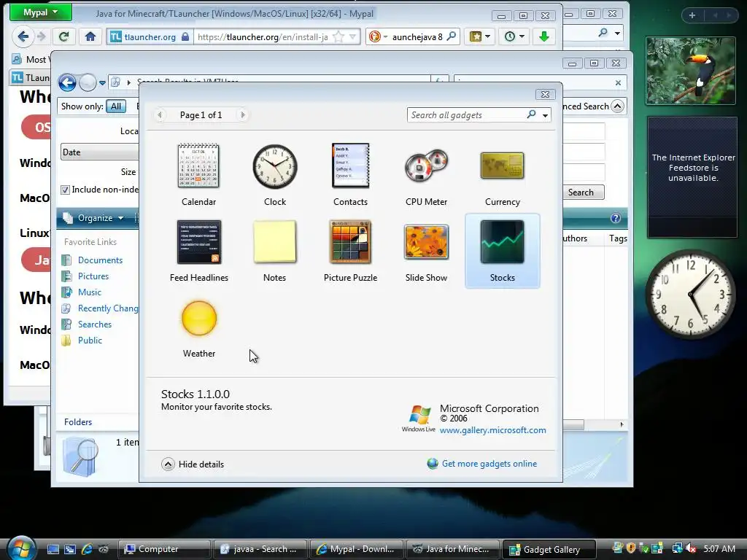This screenshot has width=747, height=560.
Task: Click Show Desktop in Quick Launch
Action: point(53,549)
